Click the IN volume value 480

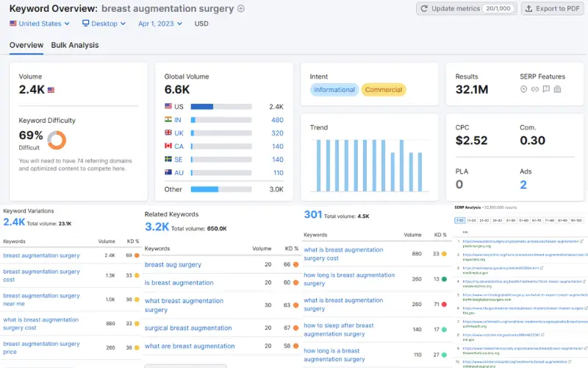[277, 120]
